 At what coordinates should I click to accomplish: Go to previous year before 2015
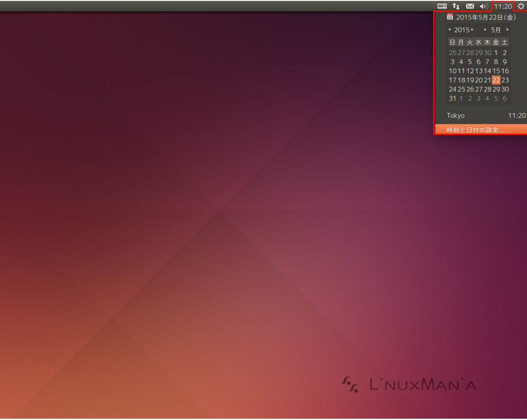click(x=450, y=30)
